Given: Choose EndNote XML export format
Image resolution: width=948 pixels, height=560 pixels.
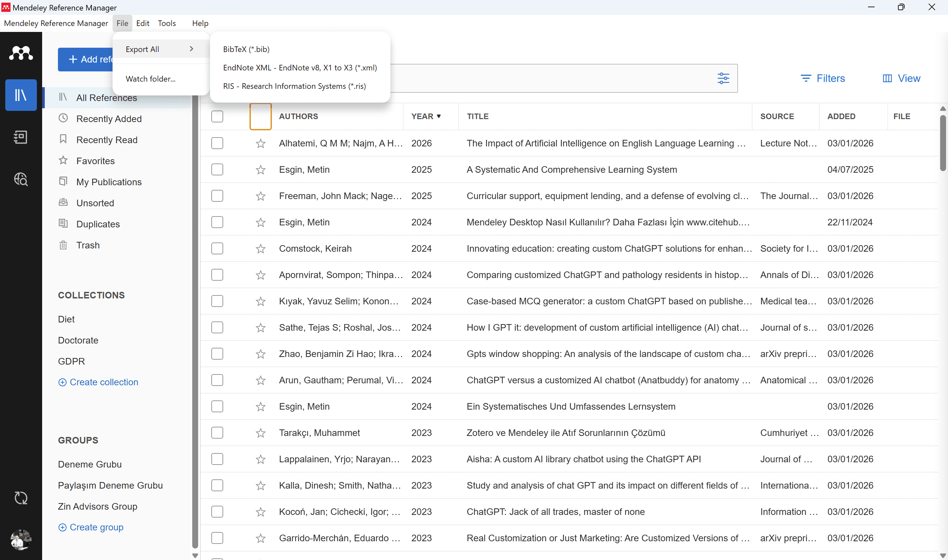Looking at the screenshot, I should point(300,67).
